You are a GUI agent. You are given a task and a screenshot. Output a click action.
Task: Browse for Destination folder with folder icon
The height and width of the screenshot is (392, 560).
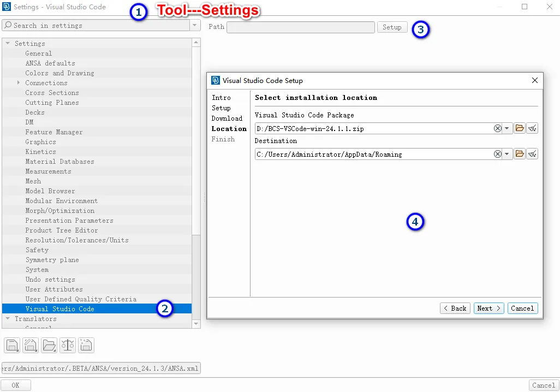(x=520, y=154)
